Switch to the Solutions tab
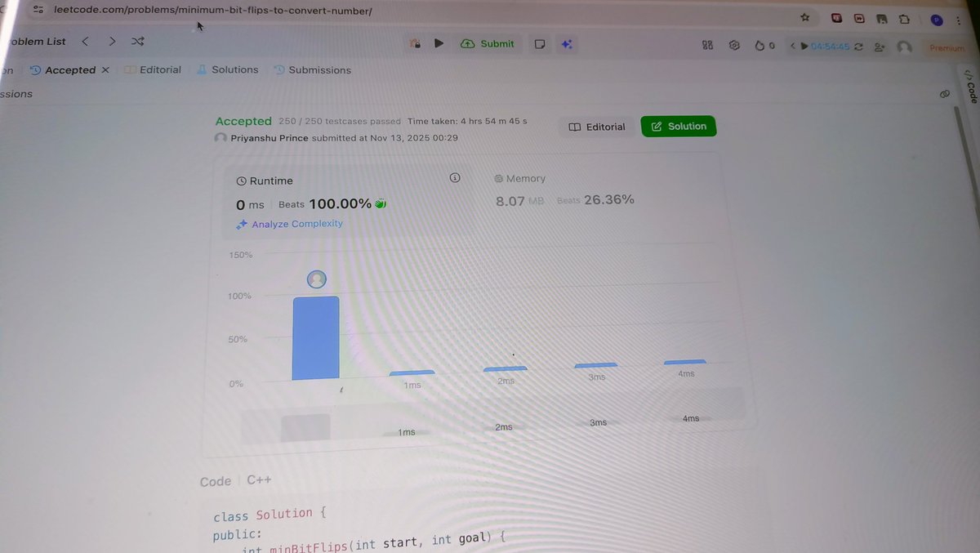 click(228, 70)
